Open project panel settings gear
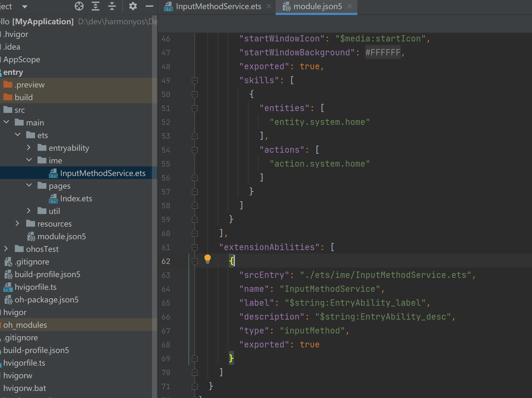This screenshot has height=398, width=532. click(133, 6)
